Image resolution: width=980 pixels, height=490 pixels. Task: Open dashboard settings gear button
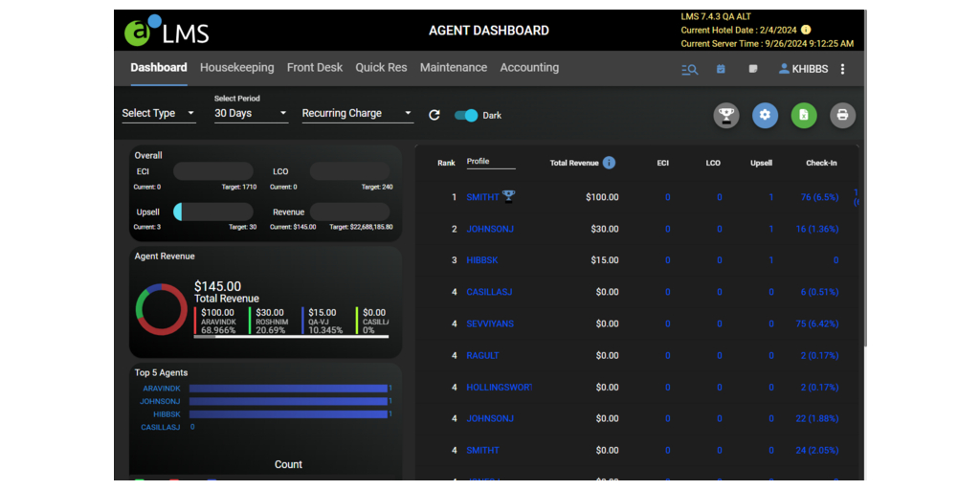click(765, 115)
